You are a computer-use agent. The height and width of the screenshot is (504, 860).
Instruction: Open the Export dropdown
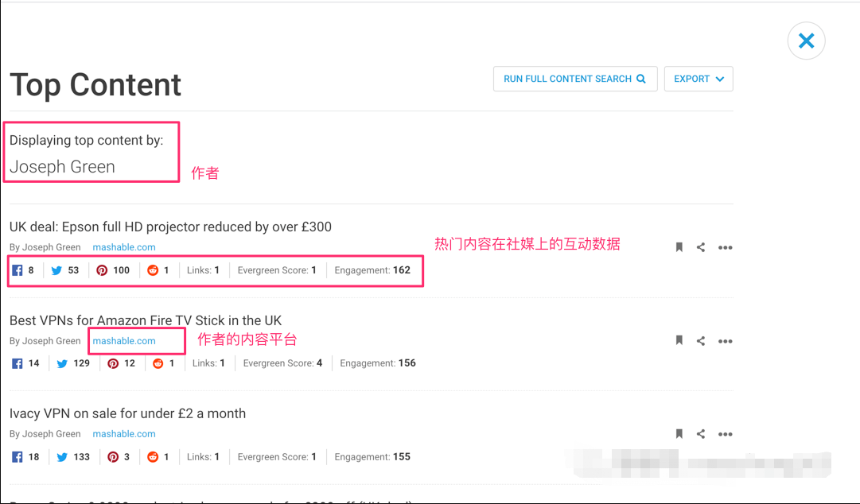(x=698, y=79)
